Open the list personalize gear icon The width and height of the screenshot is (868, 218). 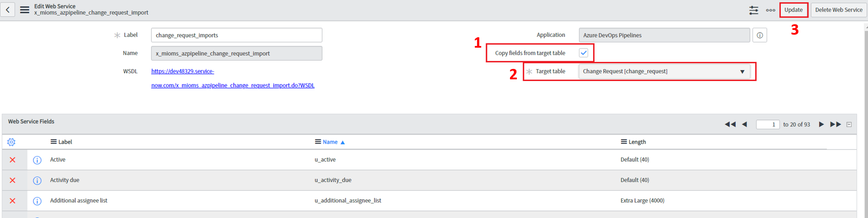coord(11,142)
